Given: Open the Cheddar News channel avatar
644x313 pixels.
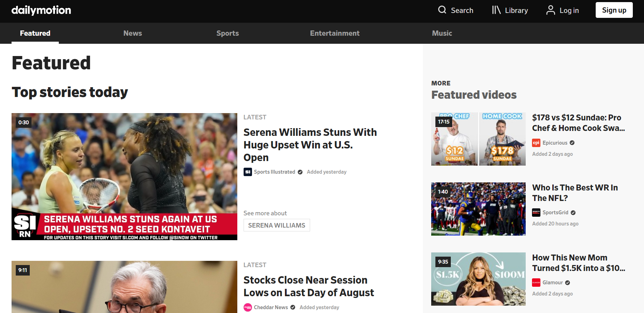Looking at the screenshot, I should (248, 307).
